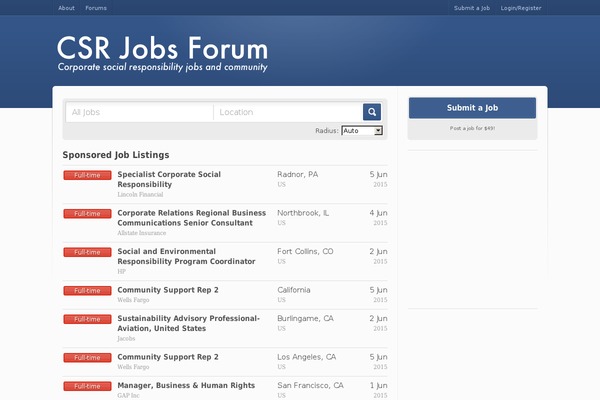Open Corporate Relations Regional Business Communications job

click(x=191, y=218)
